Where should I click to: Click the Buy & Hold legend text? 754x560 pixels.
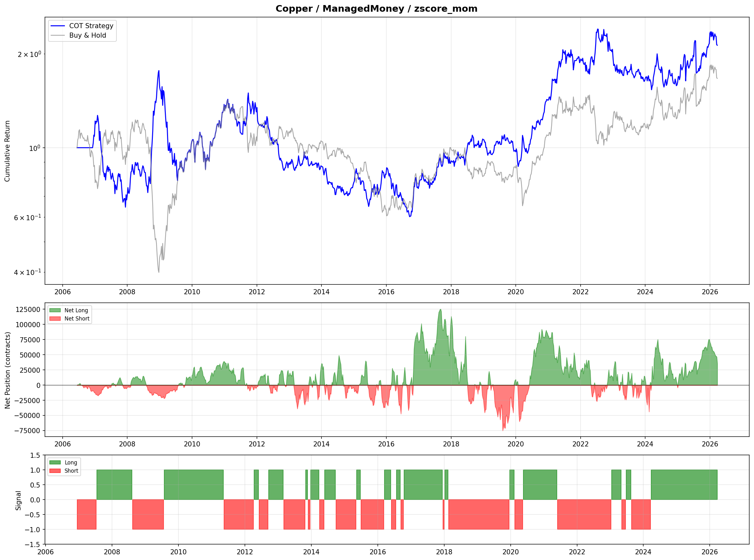point(87,35)
